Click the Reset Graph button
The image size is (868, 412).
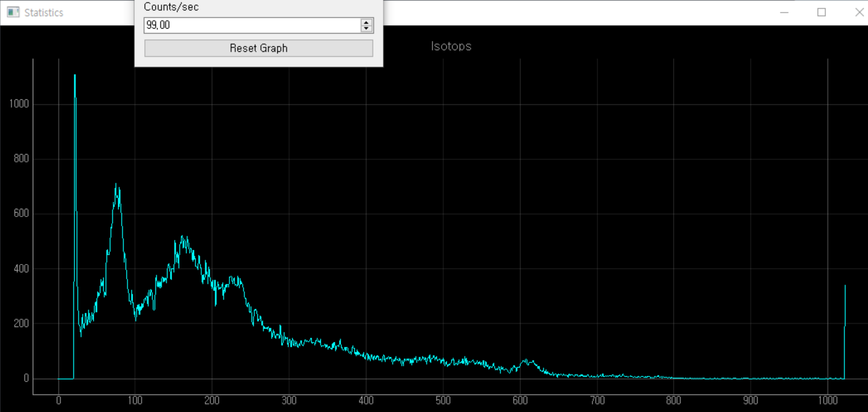259,48
